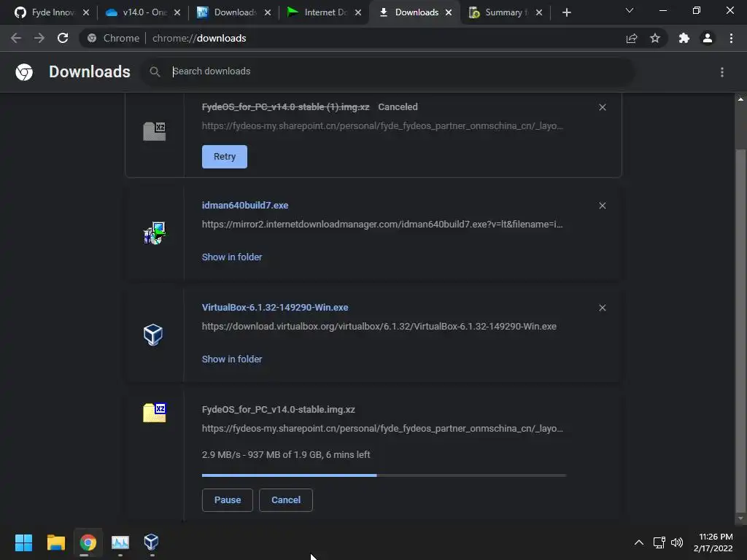Go forward to next page
747x560 pixels.
click(39, 38)
